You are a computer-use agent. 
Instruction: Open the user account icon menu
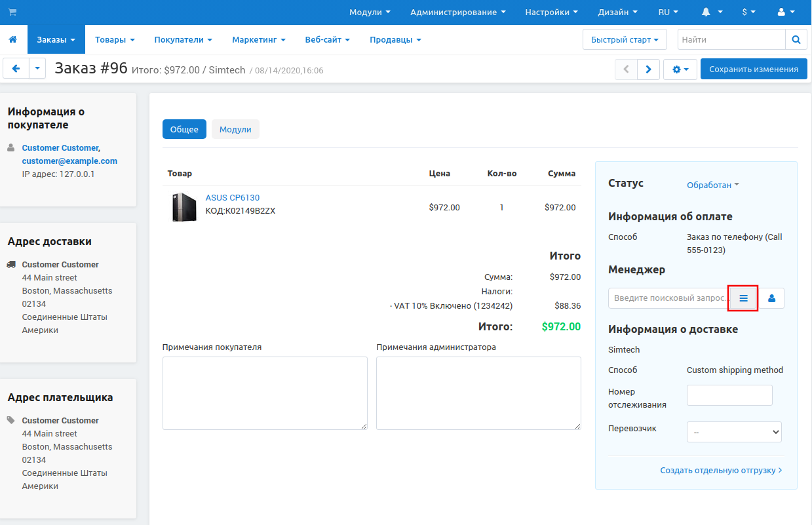pyautogui.click(x=784, y=12)
